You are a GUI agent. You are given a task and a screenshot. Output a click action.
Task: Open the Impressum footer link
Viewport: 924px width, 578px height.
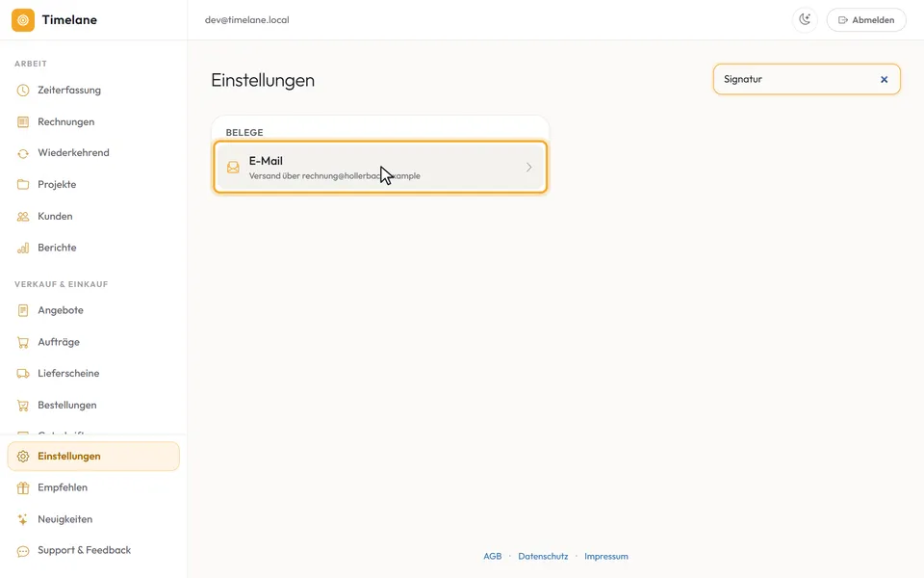(606, 556)
